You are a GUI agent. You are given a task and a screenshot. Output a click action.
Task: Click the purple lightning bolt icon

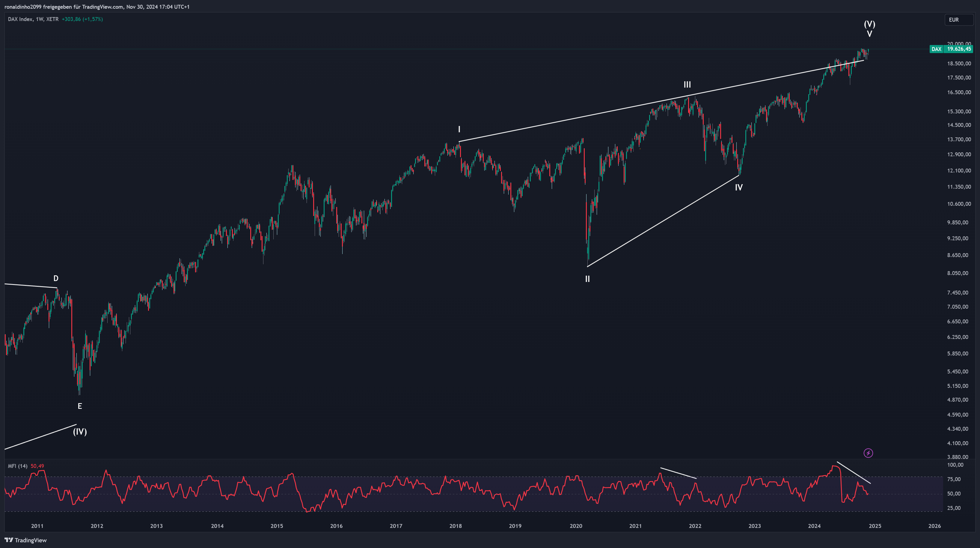(868, 453)
